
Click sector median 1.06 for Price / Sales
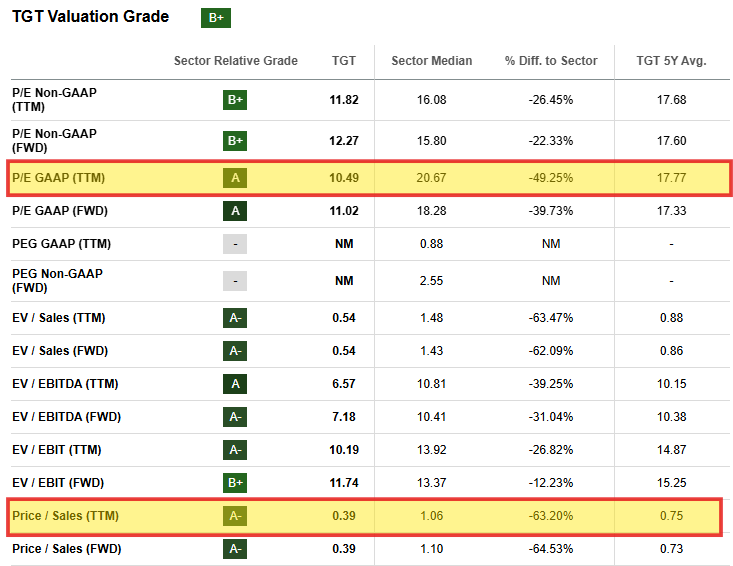[431, 516]
